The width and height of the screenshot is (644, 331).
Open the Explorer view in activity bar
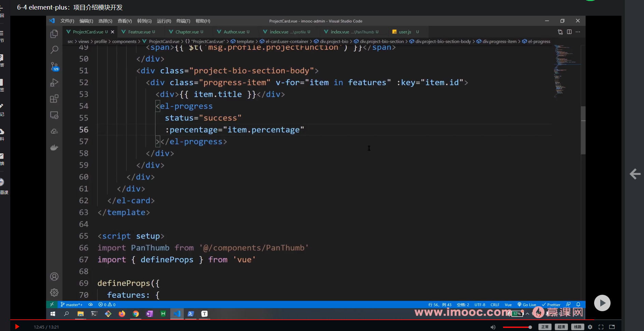pos(54,34)
